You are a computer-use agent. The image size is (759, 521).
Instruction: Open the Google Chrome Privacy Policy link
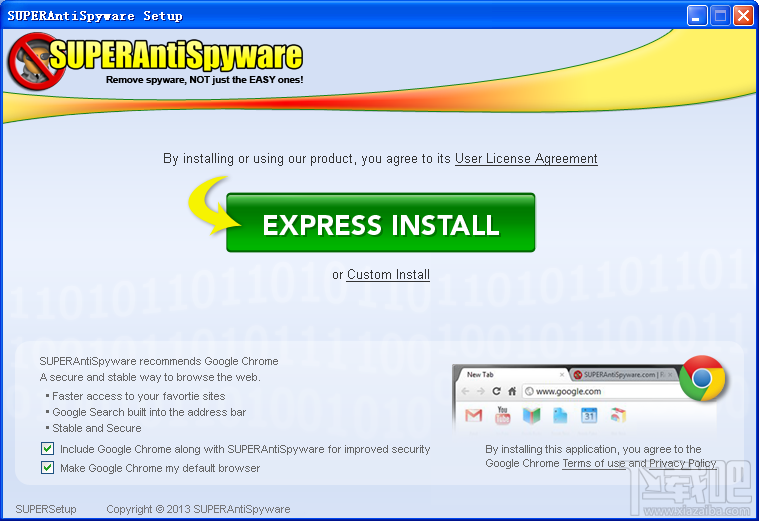tap(683, 463)
